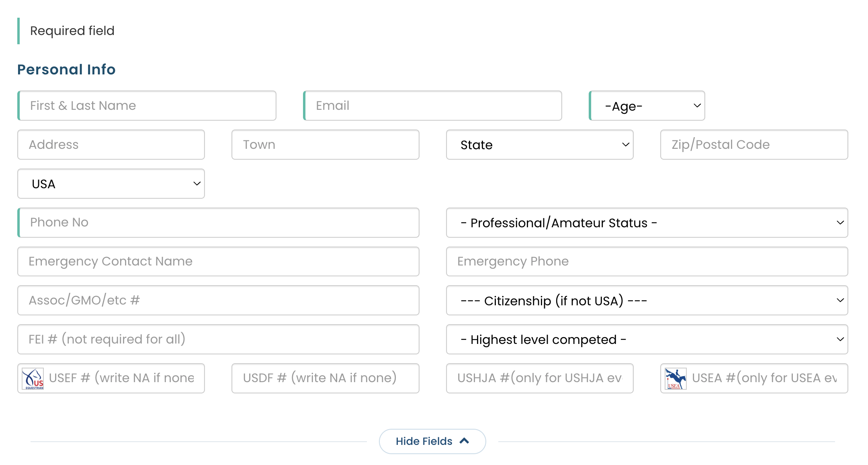Click the Hide Fields chevron icon
Screen dimensions: 868x465
click(x=465, y=441)
